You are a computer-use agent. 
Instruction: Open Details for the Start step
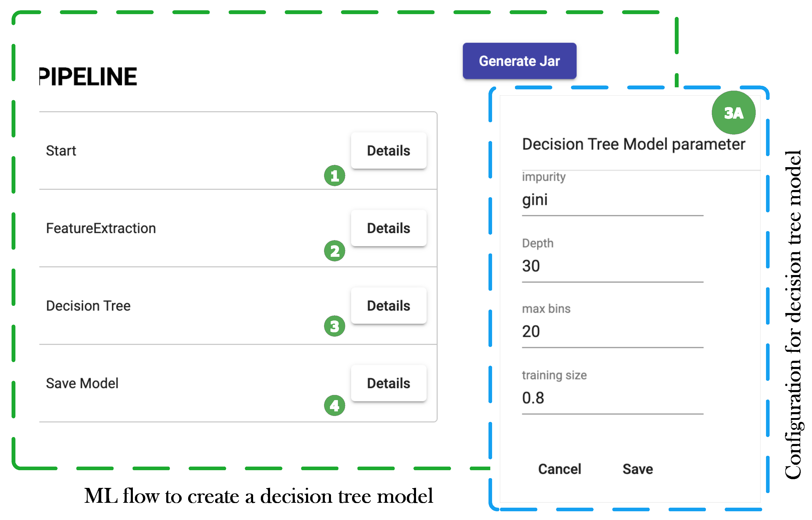tap(388, 150)
